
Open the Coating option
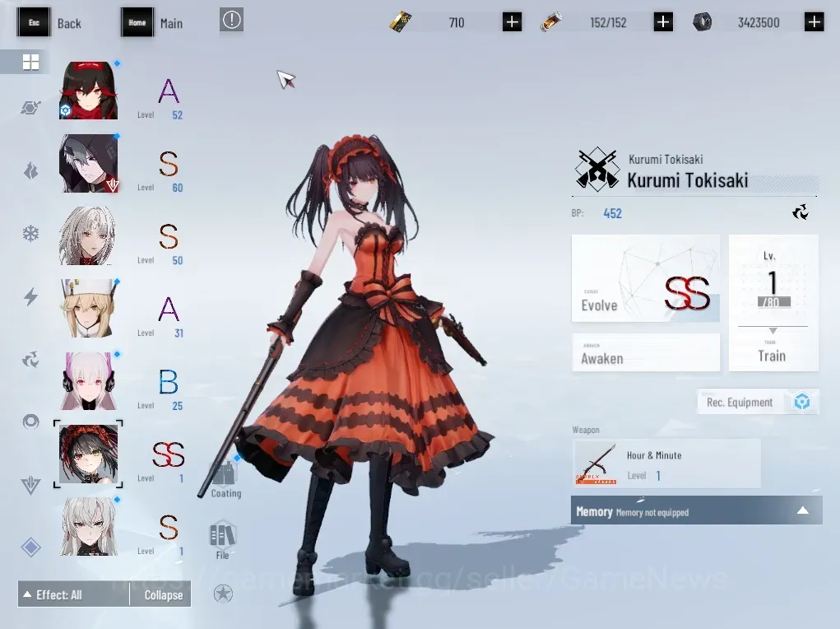coord(225,479)
